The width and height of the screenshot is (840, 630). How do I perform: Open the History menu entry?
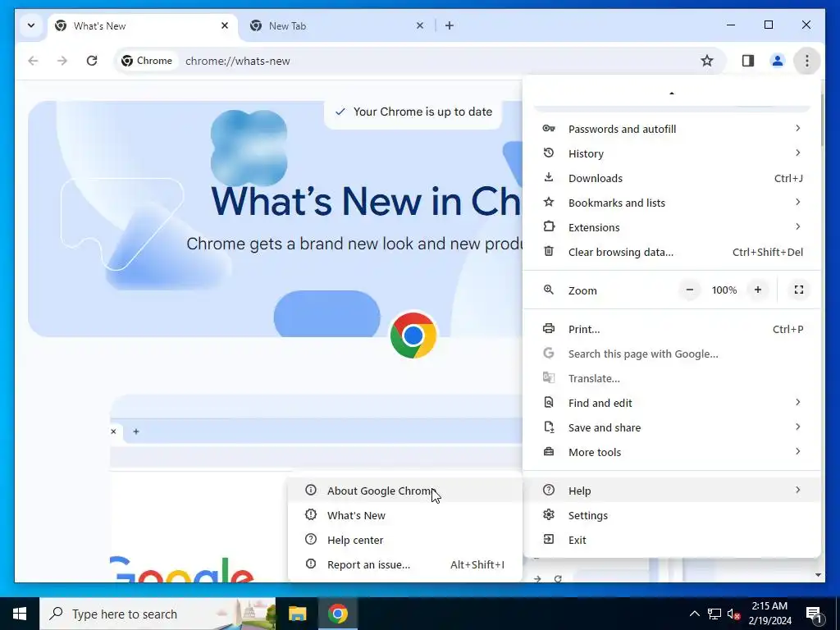pos(671,153)
